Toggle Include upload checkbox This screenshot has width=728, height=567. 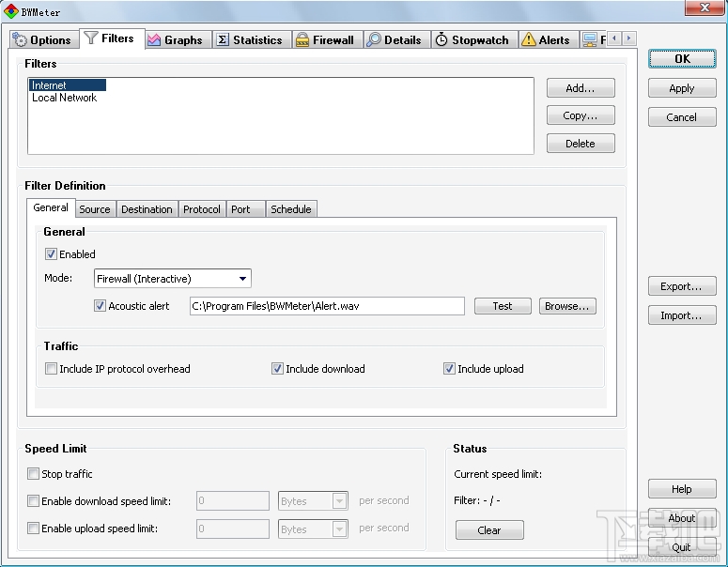449,369
